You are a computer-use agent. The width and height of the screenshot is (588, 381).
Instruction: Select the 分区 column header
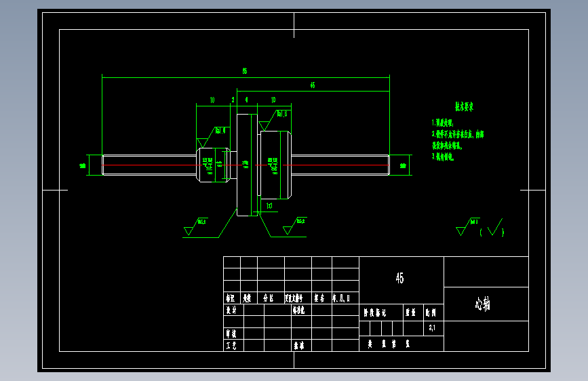269,298
